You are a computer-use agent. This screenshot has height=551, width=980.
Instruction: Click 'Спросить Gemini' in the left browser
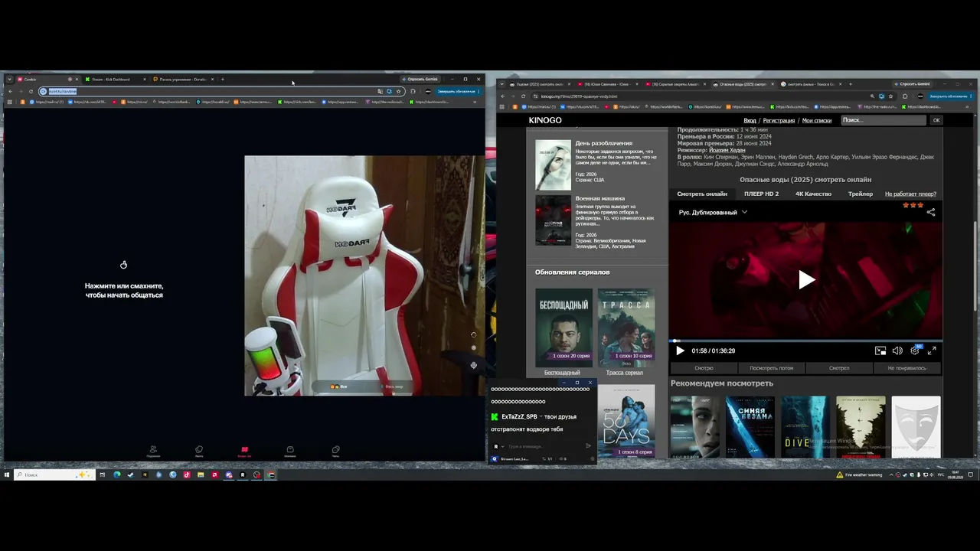(420, 79)
